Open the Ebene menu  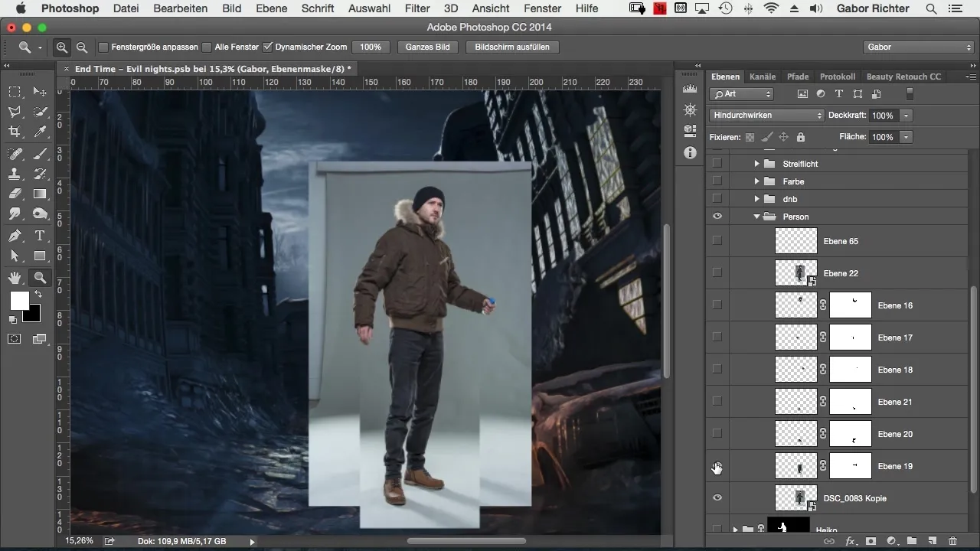pyautogui.click(x=272, y=8)
